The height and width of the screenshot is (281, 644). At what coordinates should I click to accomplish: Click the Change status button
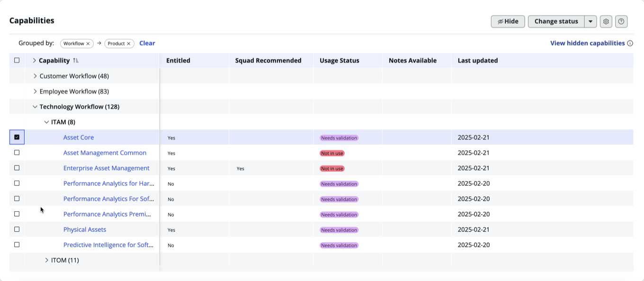556,21
